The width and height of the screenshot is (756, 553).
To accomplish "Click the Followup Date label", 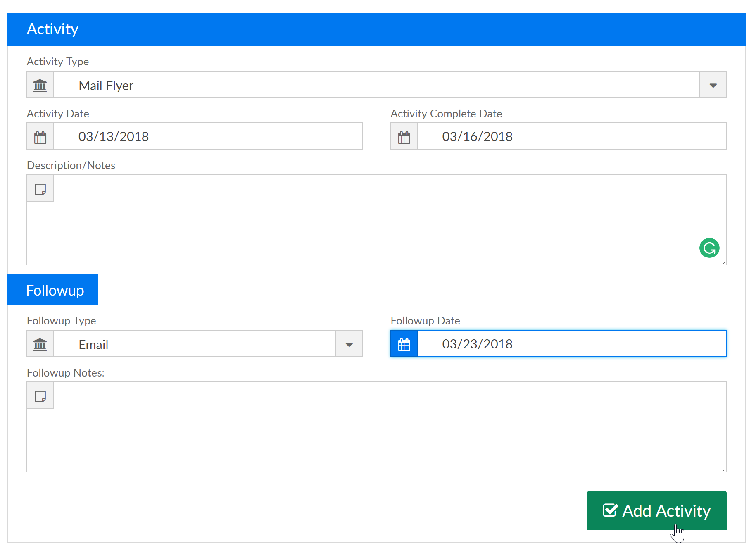I will click(425, 321).
